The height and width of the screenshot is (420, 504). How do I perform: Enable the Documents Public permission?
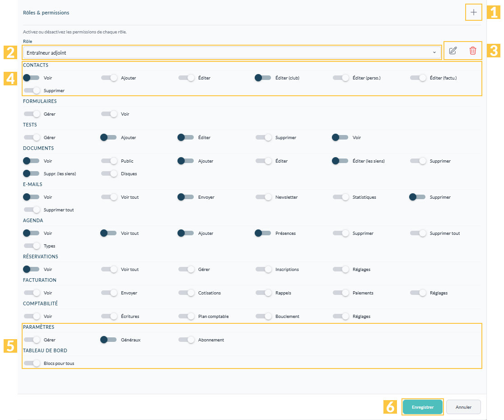[109, 161]
